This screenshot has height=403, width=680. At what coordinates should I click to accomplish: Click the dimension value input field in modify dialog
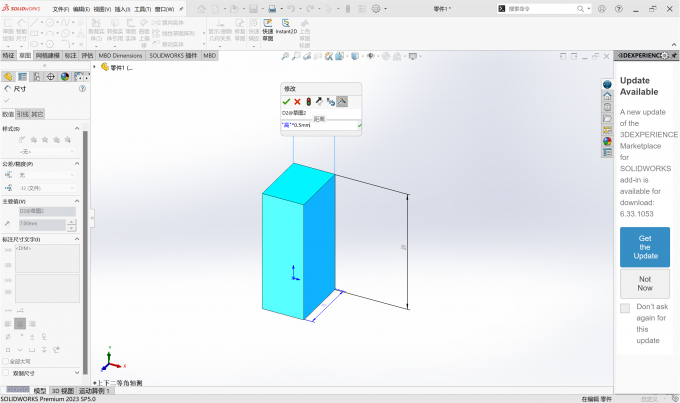(319, 125)
